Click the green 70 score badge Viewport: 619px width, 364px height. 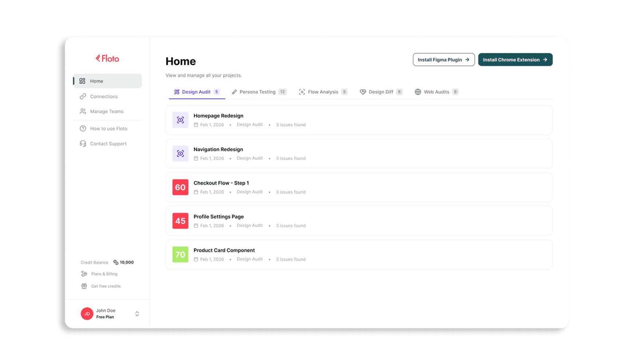tap(180, 254)
